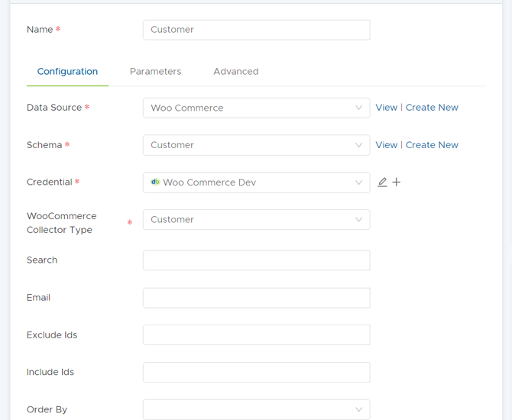
Task: Select the Exclude Ids text box
Action: point(256,334)
